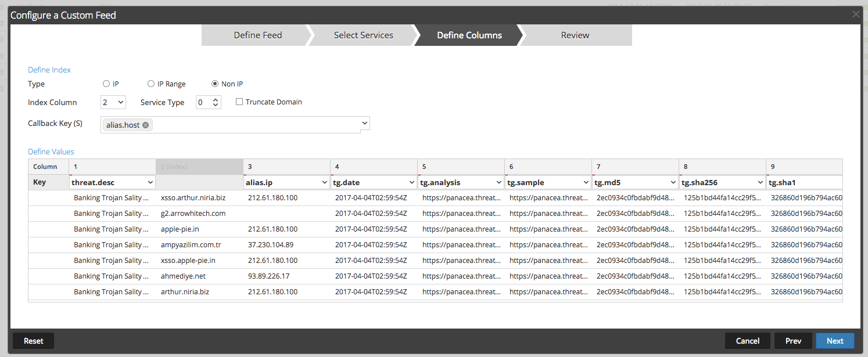868x357 pixels.
Task: Open the tg.date column key dropdown
Action: coord(411,182)
